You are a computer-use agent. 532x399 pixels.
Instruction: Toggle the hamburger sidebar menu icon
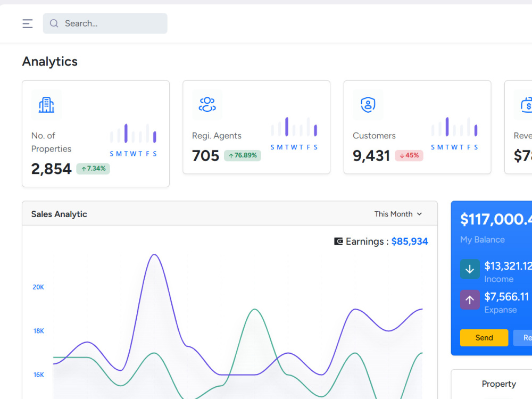pos(28,23)
